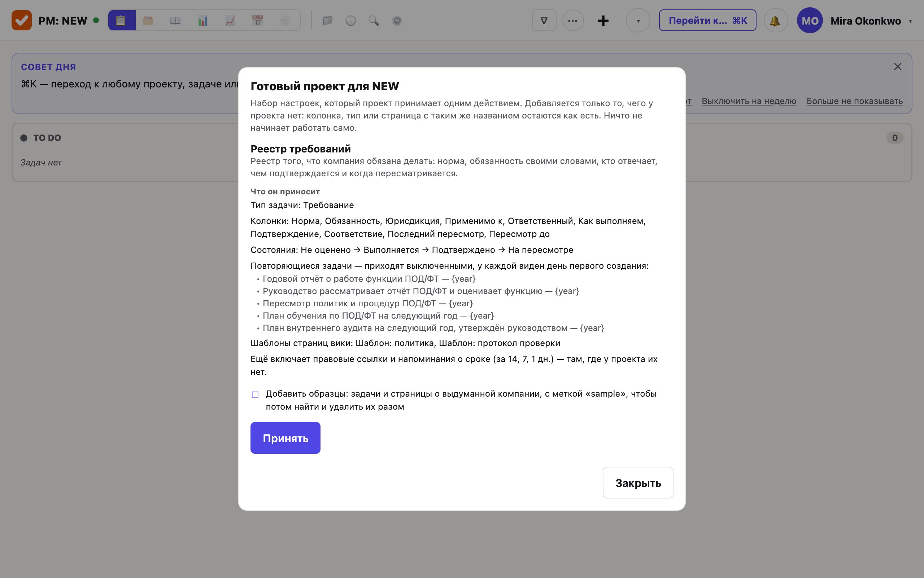Click the Шаблоны страниц вики line
This screenshot has height=578, width=924.
coord(405,343)
